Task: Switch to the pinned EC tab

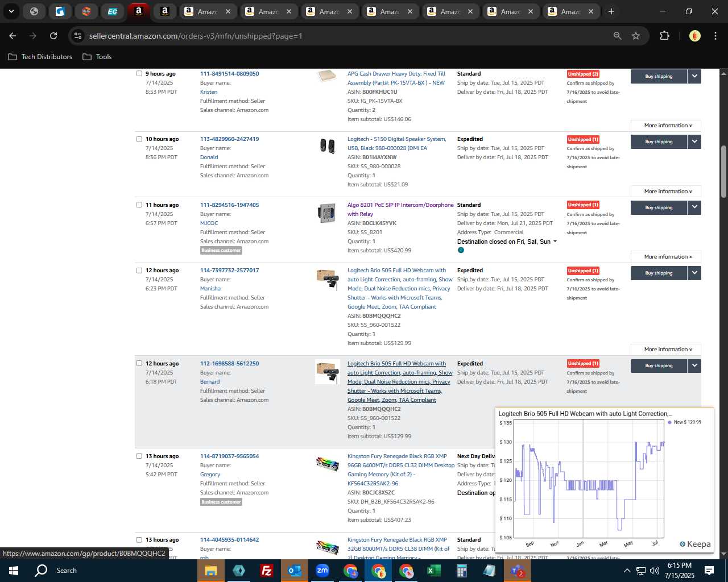Action: 113,11
